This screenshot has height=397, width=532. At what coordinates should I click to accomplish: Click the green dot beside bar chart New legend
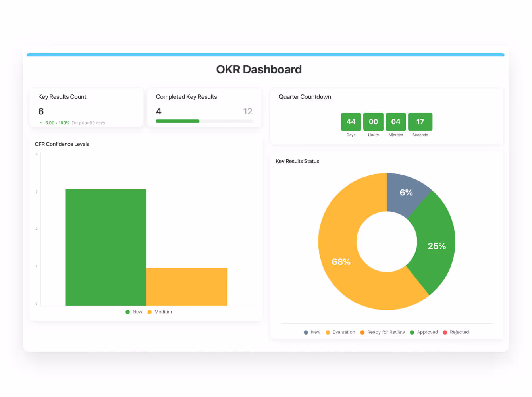click(x=128, y=312)
